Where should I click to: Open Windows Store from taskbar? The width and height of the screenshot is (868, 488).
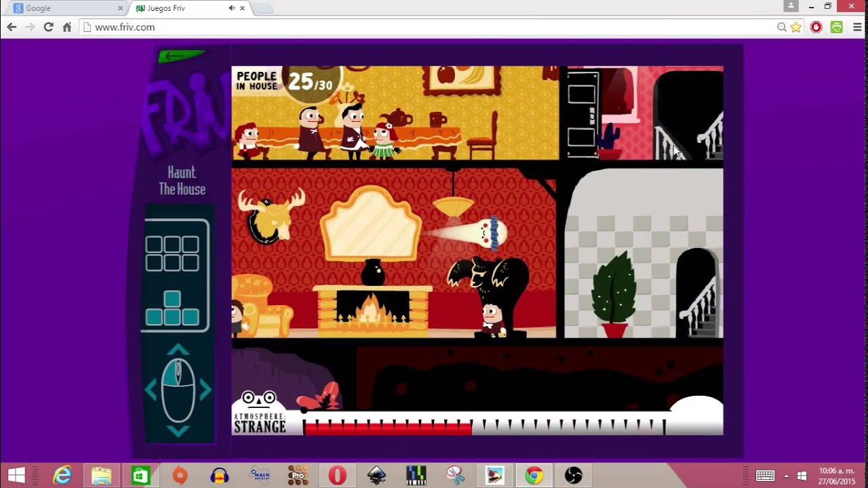(x=140, y=475)
